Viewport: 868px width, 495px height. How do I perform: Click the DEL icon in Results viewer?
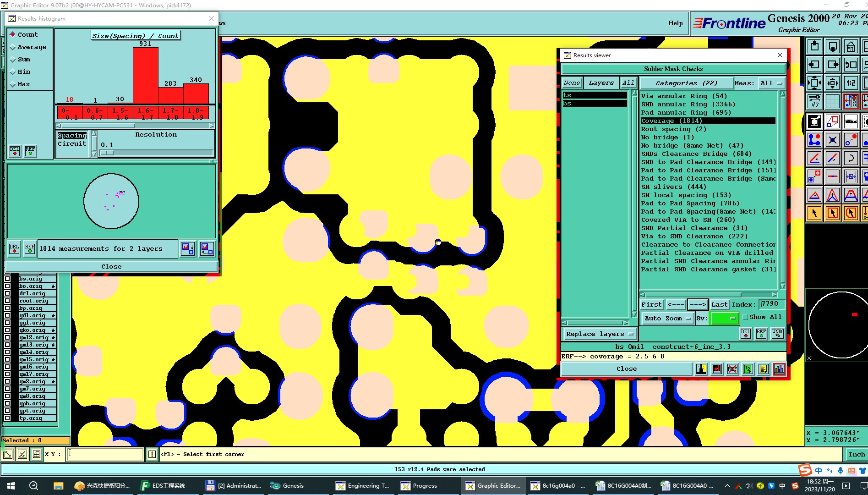(x=746, y=333)
